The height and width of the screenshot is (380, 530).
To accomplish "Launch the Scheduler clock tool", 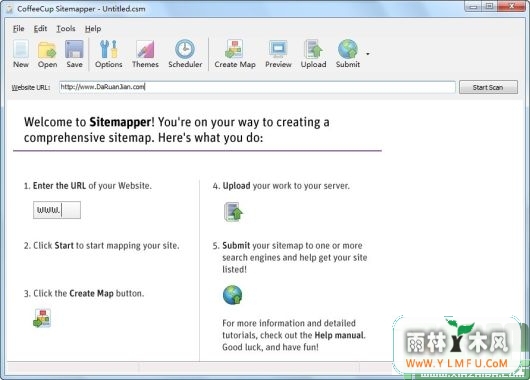I will 185,54.
